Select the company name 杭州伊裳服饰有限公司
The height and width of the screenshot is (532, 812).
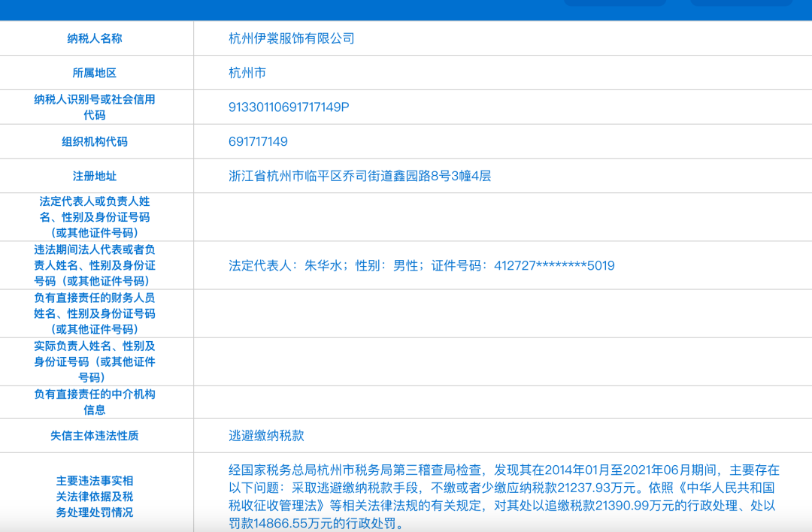pyautogui.click(x=289, y=38)
